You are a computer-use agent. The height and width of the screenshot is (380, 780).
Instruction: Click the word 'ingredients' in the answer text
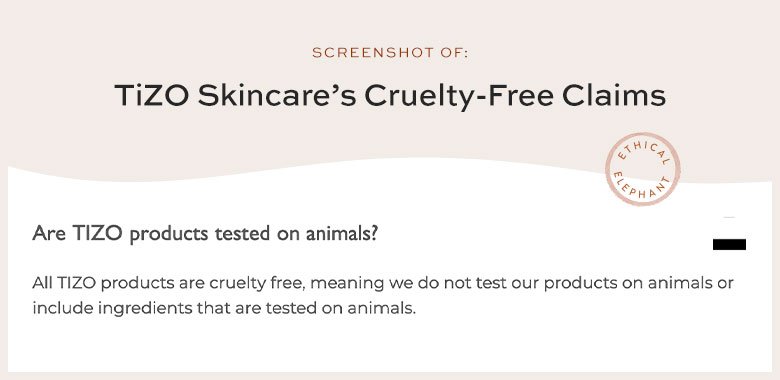click(x=145, y=309)
